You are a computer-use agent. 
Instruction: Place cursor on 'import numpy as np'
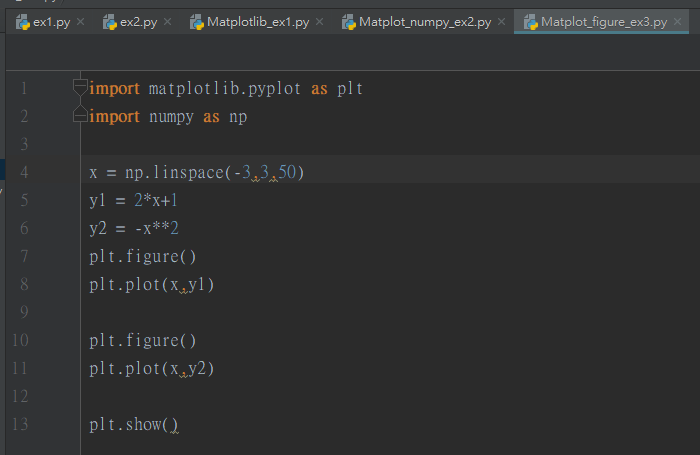coord(168,117)
